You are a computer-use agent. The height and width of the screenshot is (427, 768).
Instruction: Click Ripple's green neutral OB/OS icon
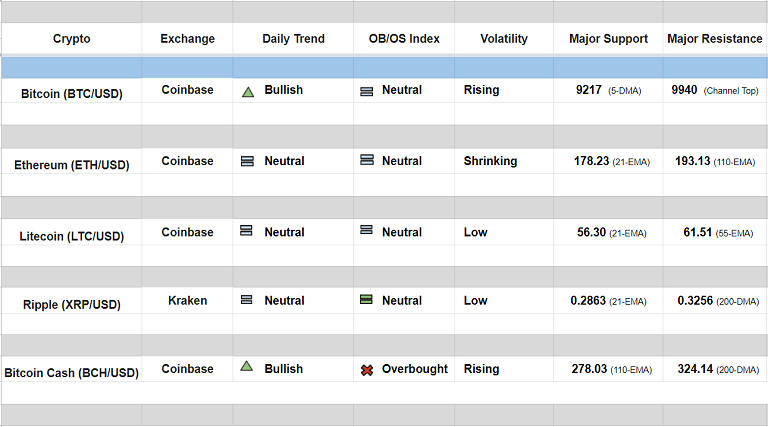click(x=366, y=300)
